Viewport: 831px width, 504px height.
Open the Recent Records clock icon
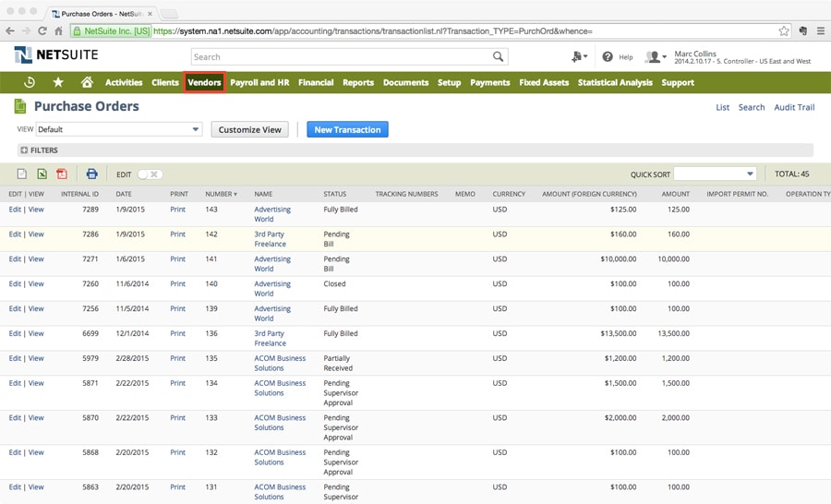point(30,82)
